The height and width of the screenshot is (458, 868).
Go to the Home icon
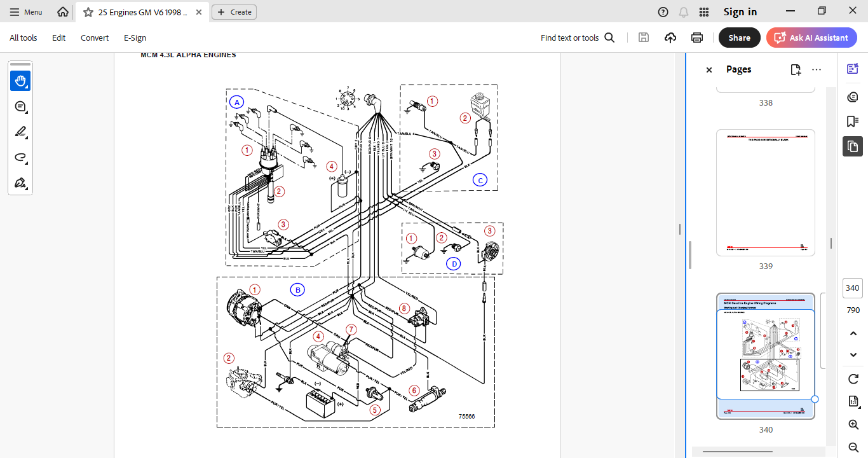click(x=63, y=12)
